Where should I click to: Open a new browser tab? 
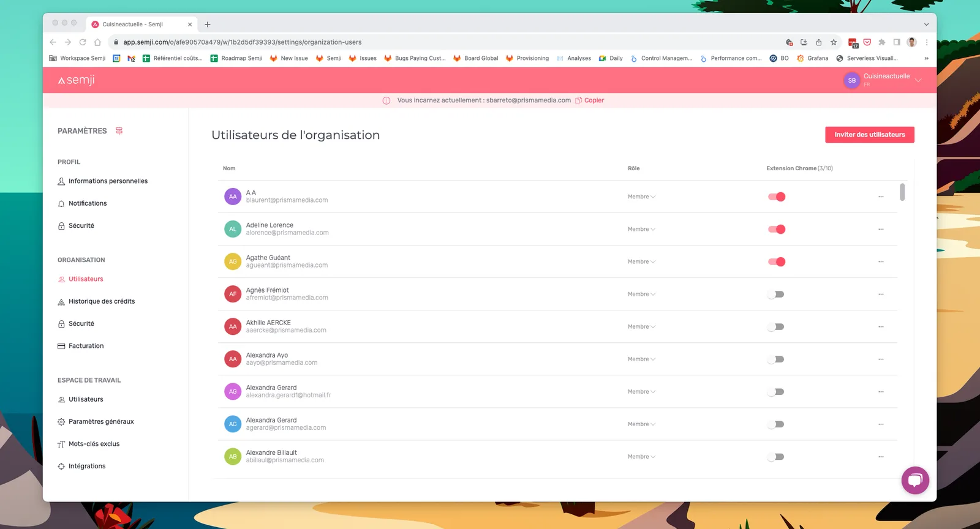click(208, 24)
